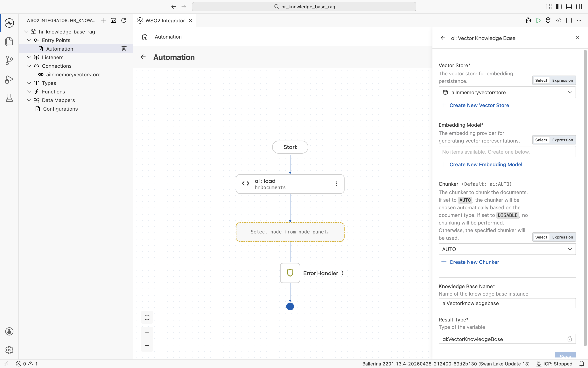This screenshot has height=368, width=588.
Task: Customize layout icon in title bar
Action: point(549,7)
